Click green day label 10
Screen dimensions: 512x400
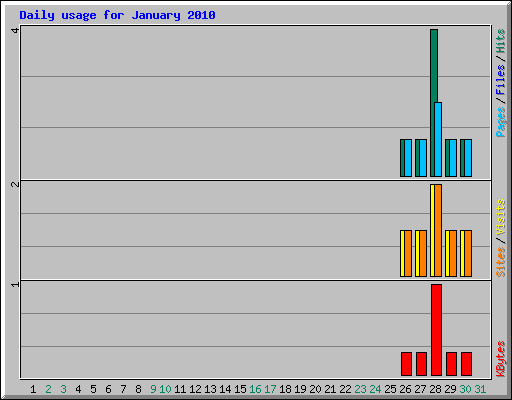(165, 389)
